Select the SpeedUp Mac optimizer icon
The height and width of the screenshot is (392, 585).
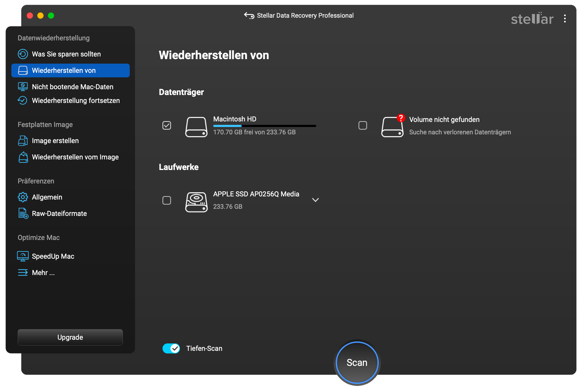click(x=23, y=256)
